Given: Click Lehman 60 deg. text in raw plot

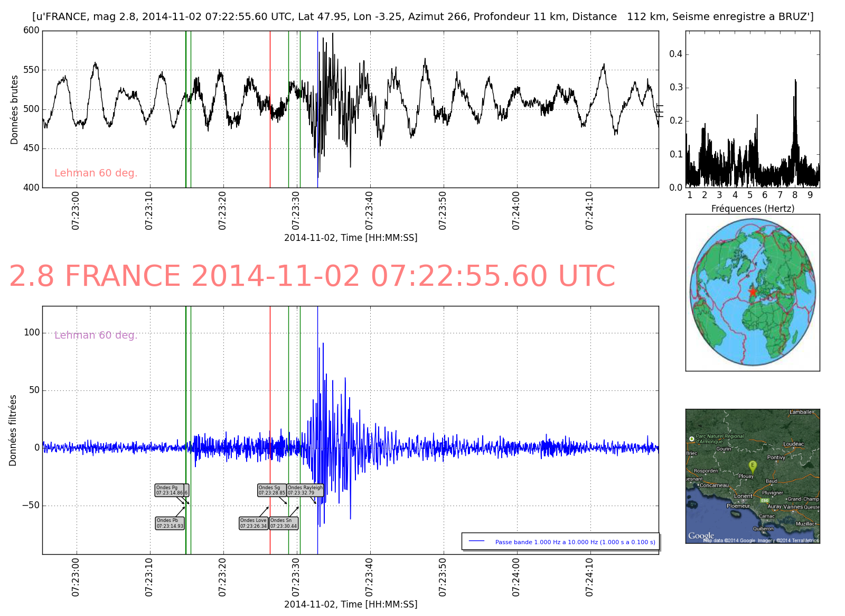Looking at the screenshot, I should [96, 173].
